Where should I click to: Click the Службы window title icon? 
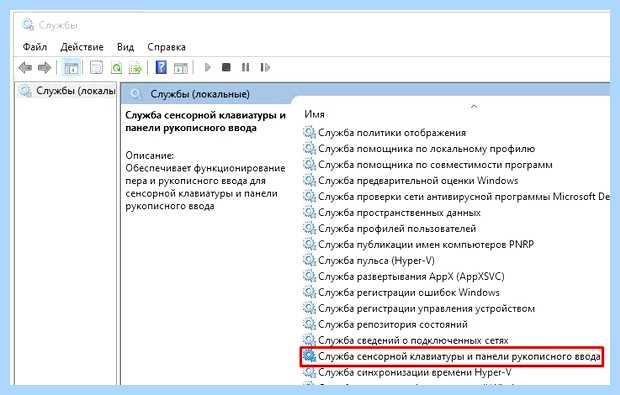(x=28, y=25)
